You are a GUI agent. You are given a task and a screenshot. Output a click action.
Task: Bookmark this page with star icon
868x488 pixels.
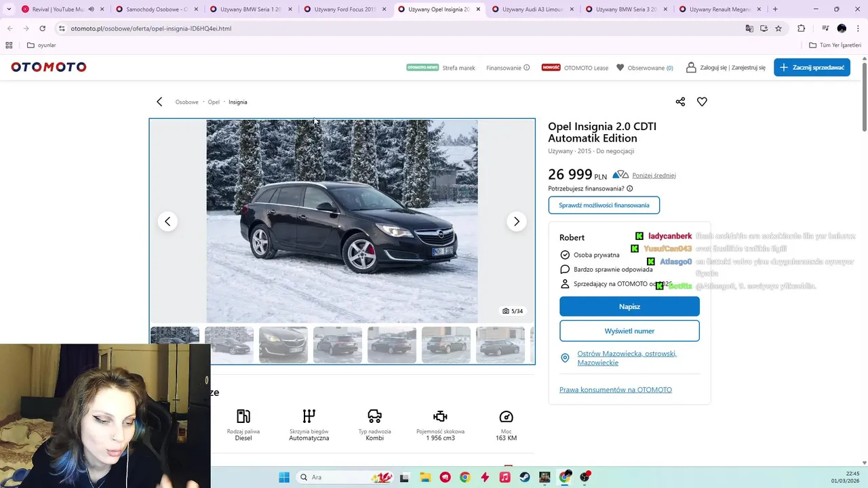click(778, 28)
